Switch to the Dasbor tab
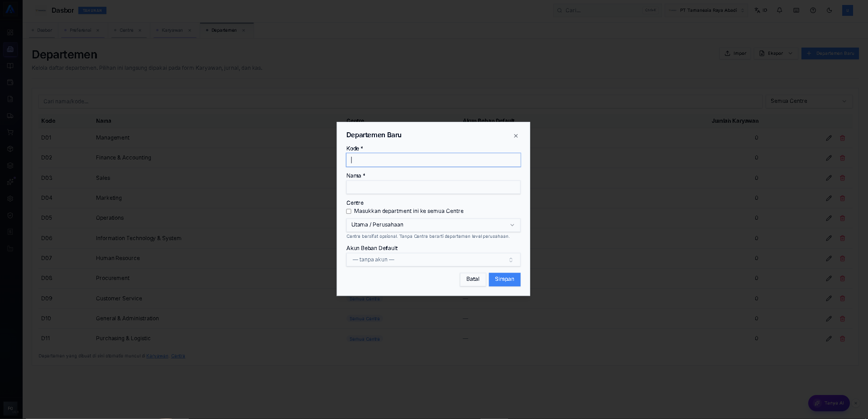Image resolution: width=868 pixels, height=419 pixels. tap(42, 30)
